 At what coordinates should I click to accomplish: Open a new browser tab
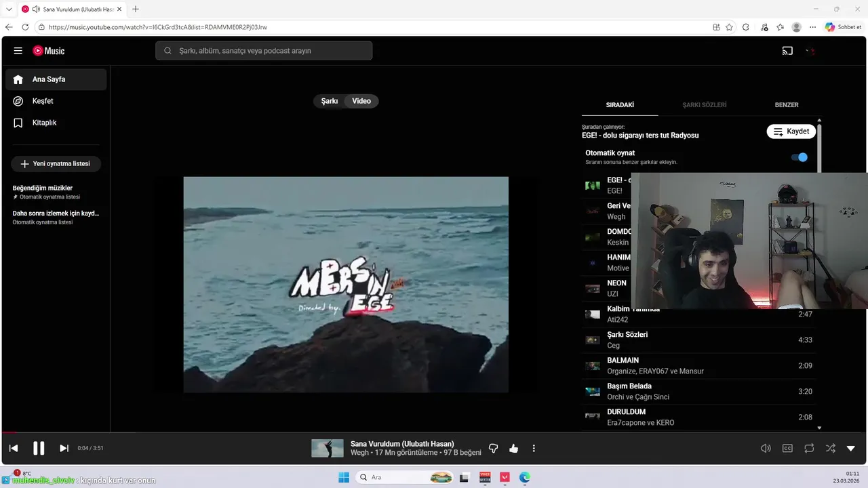pyautogui.click(x=136, y=9)
